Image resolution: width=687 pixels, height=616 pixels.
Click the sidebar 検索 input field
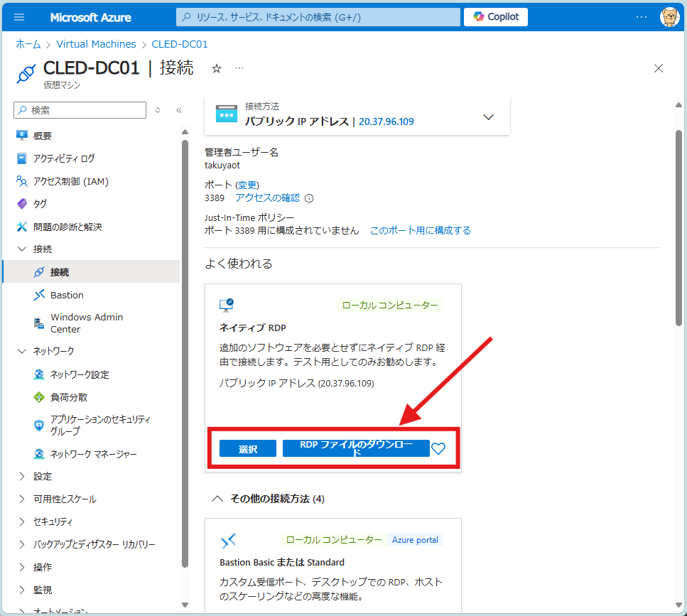80,110
